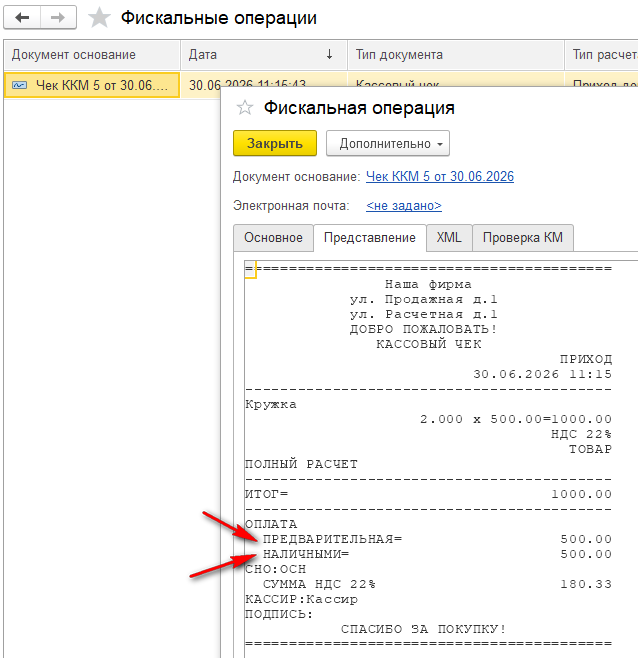
Task: Click the Тип расчета column header
Action: pos(602,55)
